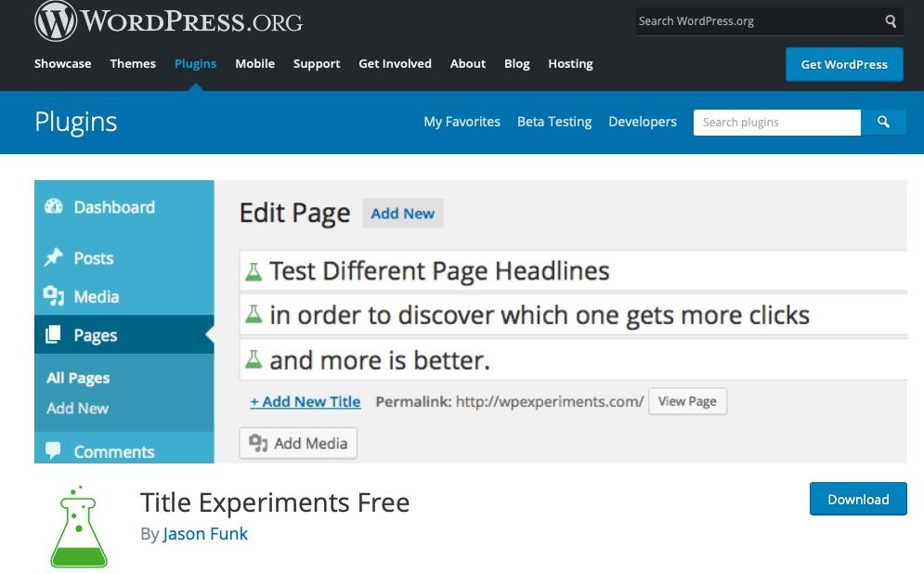
Task: Click flask icon beside 'and more is better'
Action: [x=254, y=359]
